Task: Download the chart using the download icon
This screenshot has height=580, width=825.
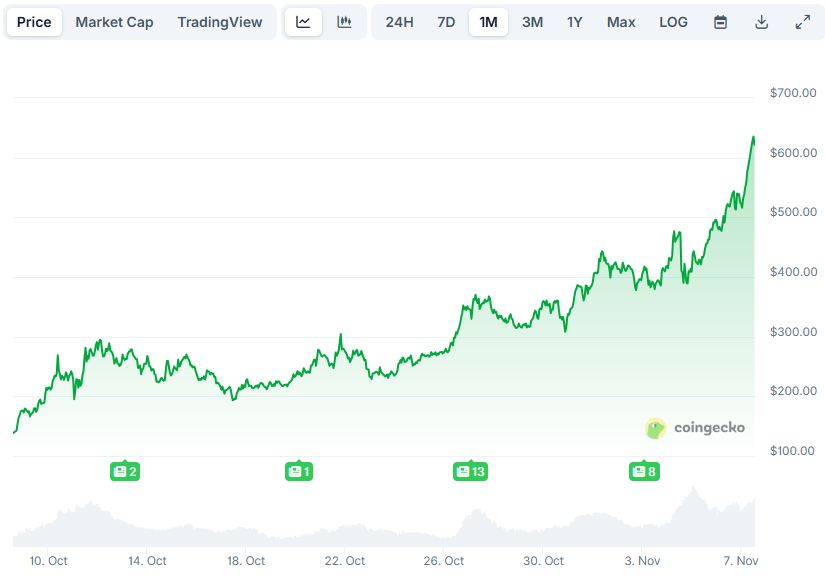Action: point(761,21)
